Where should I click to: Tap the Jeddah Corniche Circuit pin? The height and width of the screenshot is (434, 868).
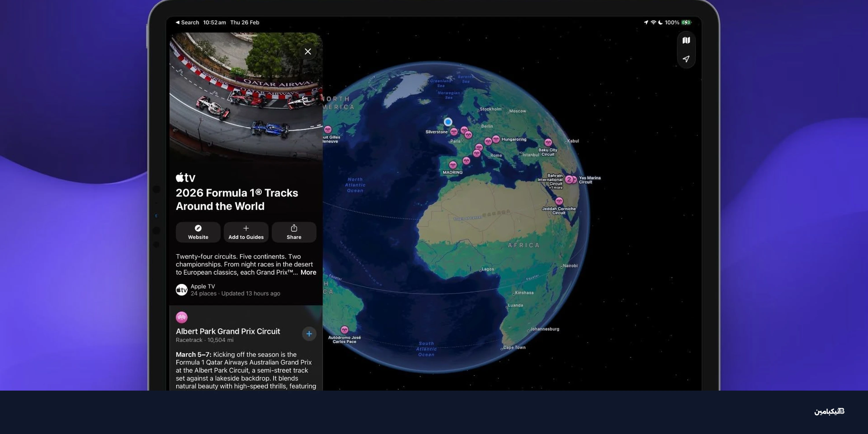[559, 201]
